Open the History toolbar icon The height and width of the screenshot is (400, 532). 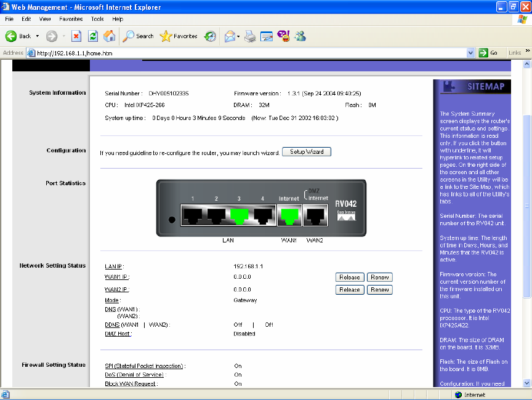pos(211,36)
